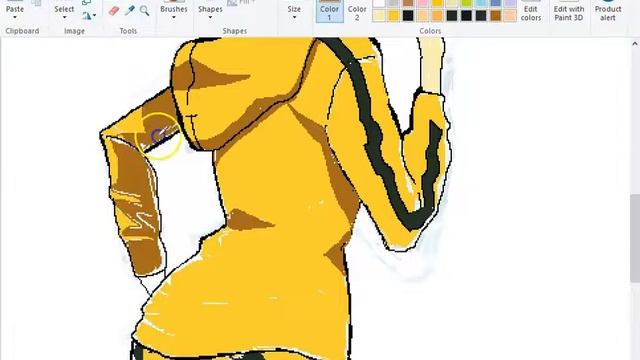Viewport: 640px width, 360px height.
Task: Pick the medium blue color swatch
Action: click(496, 3)
